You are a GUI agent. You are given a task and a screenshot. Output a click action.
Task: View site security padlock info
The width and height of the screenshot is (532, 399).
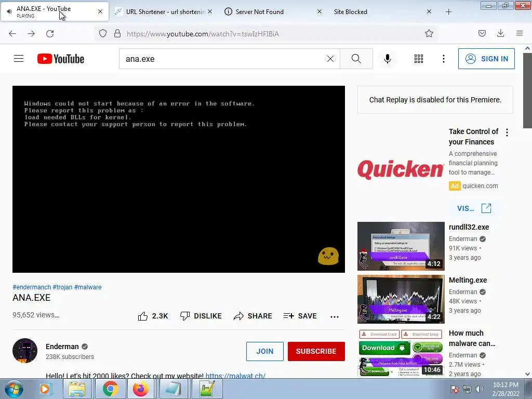pyautogui.click(x=117, y=34)
